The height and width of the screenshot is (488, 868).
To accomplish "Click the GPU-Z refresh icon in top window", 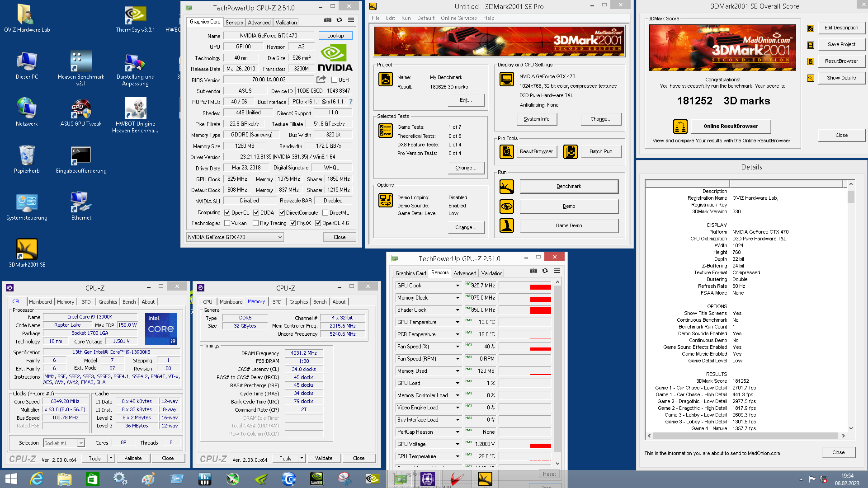I will [x=339, y=20].
